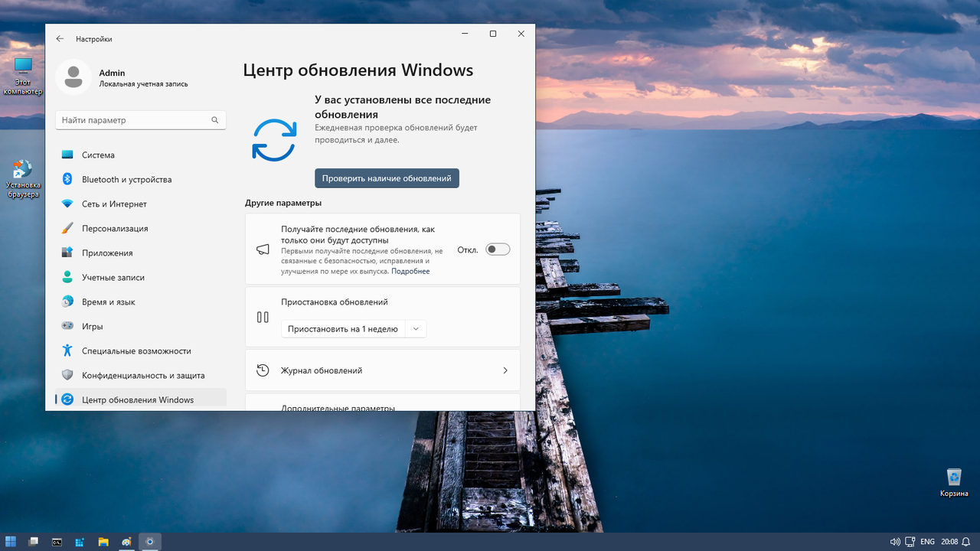The height and width of the screenshot is (551, 980).
Task: Open the paint palette taskbar app
Action: [126, 542]
